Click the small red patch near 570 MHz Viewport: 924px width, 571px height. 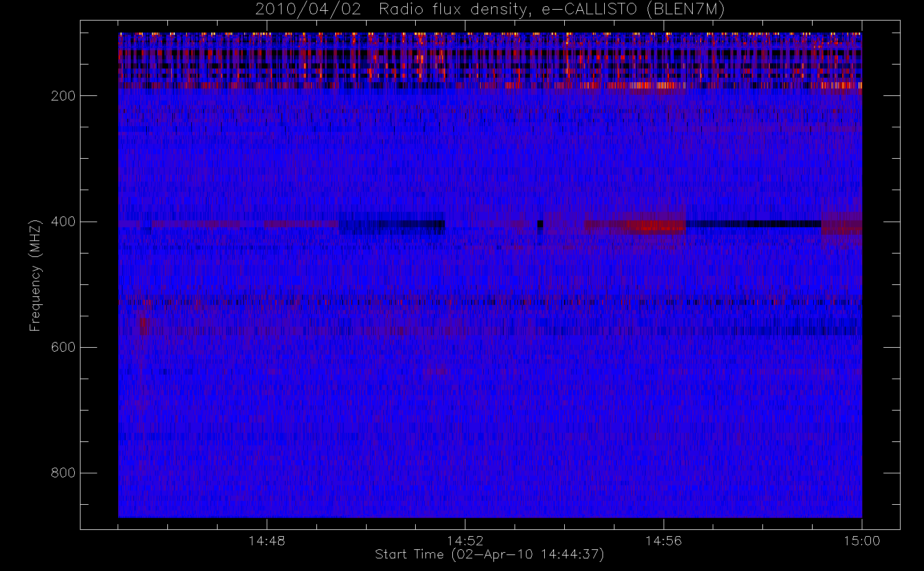coord(144,327)
